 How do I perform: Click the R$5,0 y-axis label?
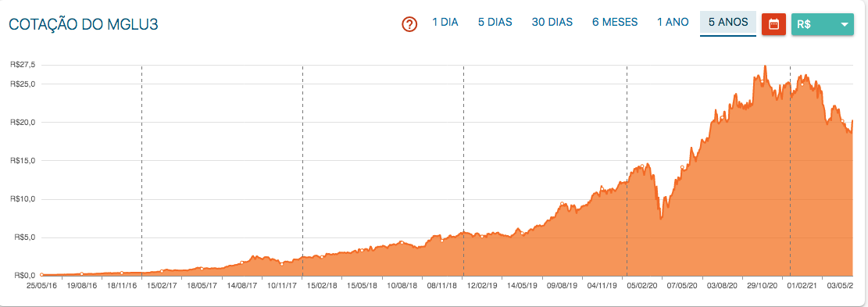pos(24,237)
